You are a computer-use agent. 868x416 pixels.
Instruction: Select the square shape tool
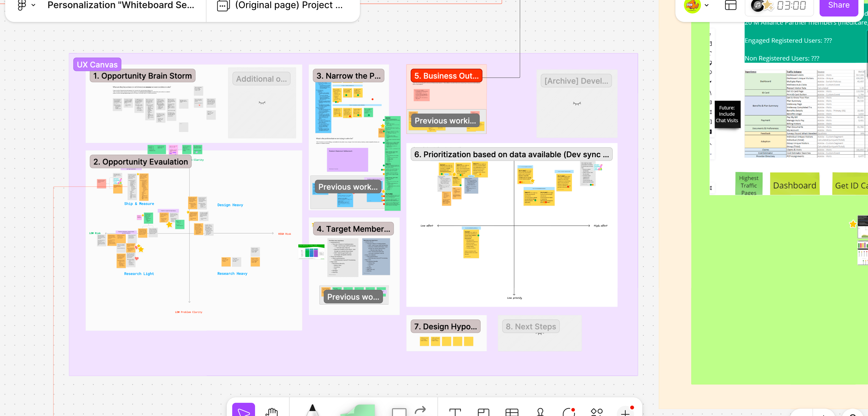pos(399,412)
